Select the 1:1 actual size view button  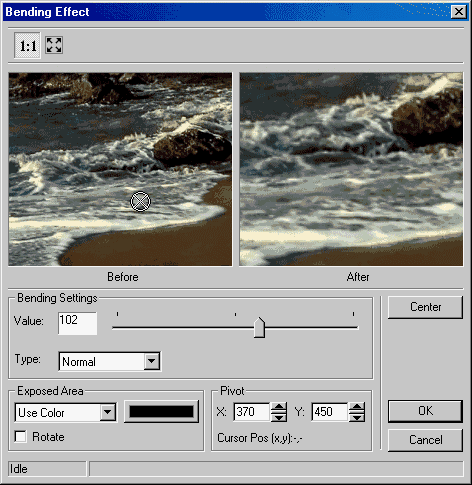[27, 45]
